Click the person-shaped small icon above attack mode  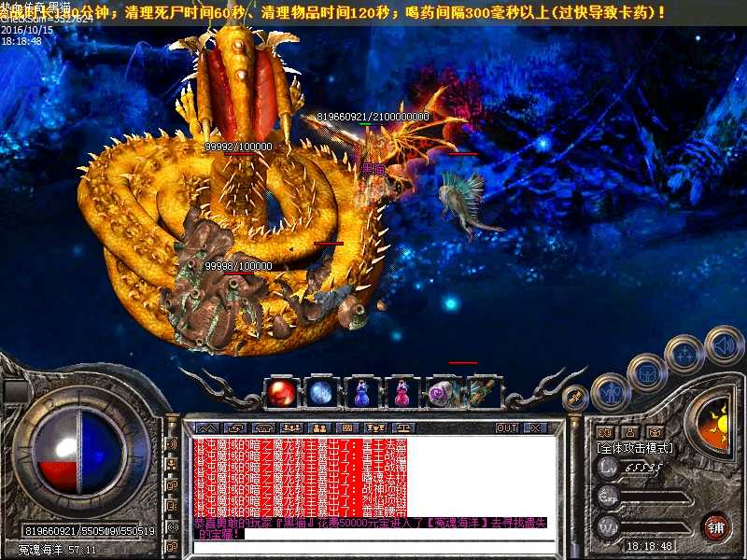pos(630,432)
